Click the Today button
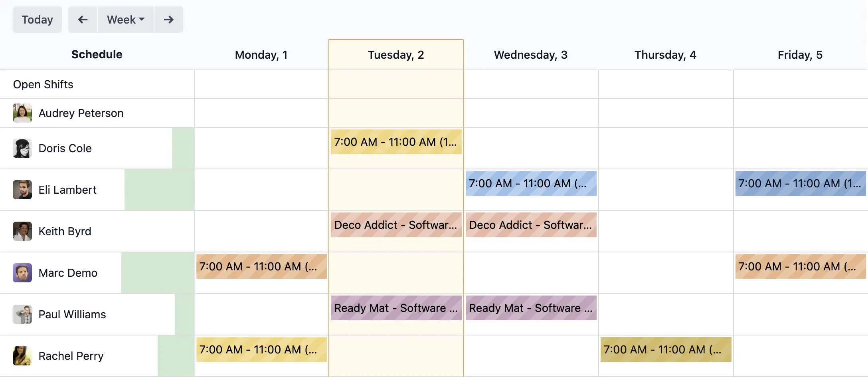This screenshot has height=377, width=868. 37,19
